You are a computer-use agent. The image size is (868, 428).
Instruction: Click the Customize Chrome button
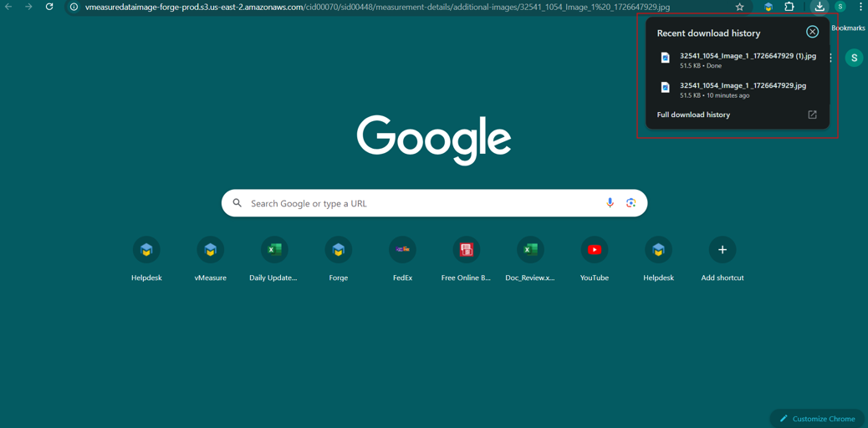point(818,419)
